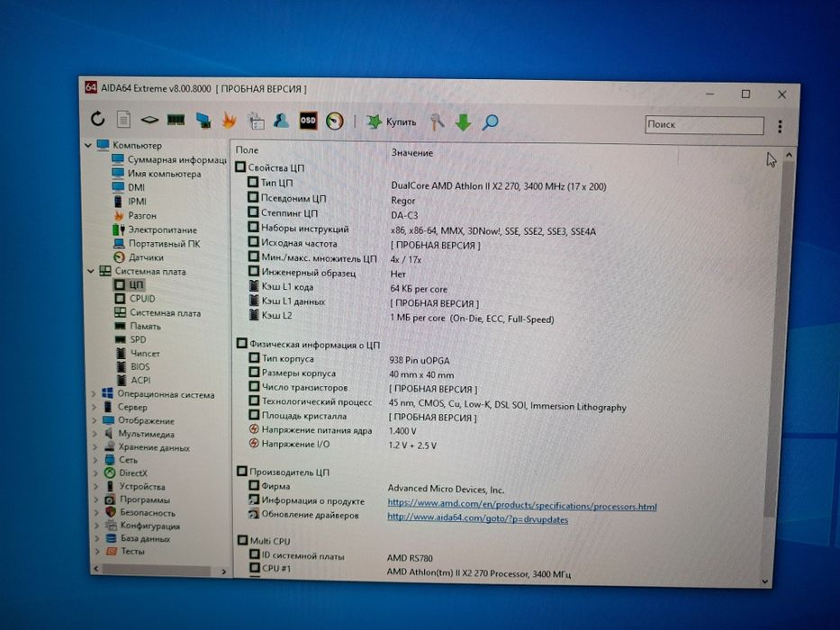The image size is (840, 630).
Task: Expand the DirectX tree node
Action: click(96, 473)
